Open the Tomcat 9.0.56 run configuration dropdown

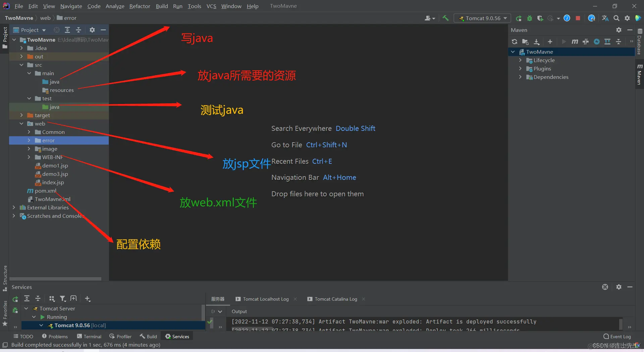(482, 18)
